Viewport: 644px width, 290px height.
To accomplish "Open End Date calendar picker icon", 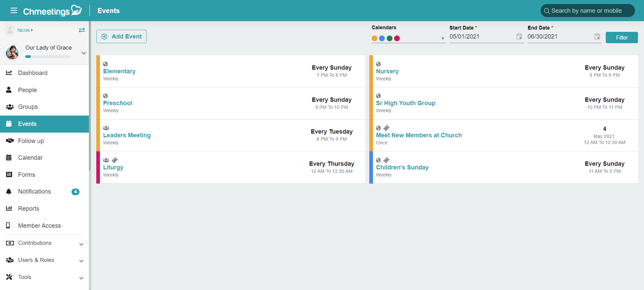I will pyautogui.click(x=597, y=37).
